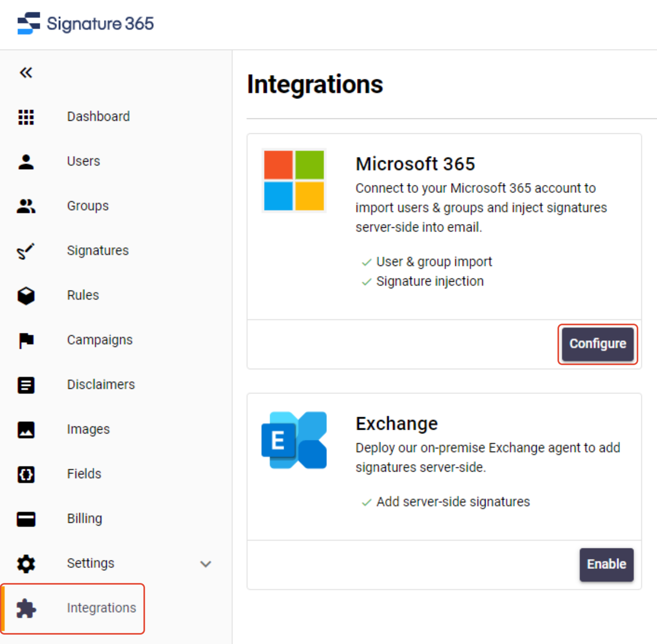Click checkmark beside Signature injection
Viewport: 657px width, 644px height.
click(366, 282)
